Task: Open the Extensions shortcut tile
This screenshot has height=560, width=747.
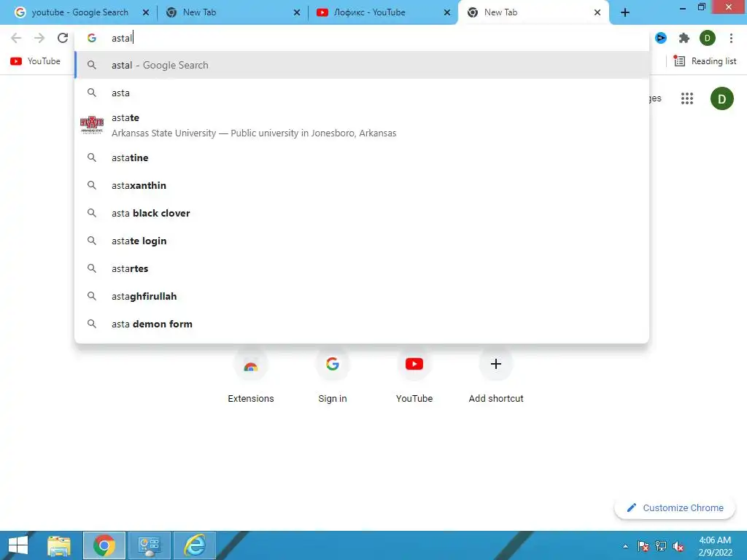Action: (251, 376)
